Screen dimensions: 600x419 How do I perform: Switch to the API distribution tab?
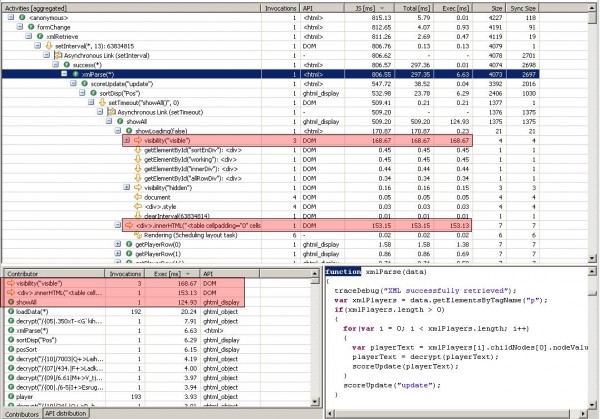click(x=66, y=413)
